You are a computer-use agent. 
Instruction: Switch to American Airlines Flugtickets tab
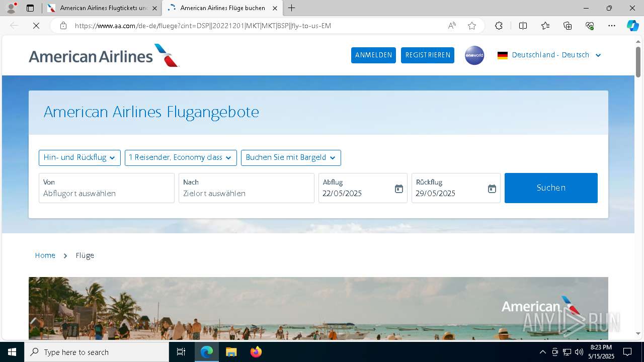(103, 8)
